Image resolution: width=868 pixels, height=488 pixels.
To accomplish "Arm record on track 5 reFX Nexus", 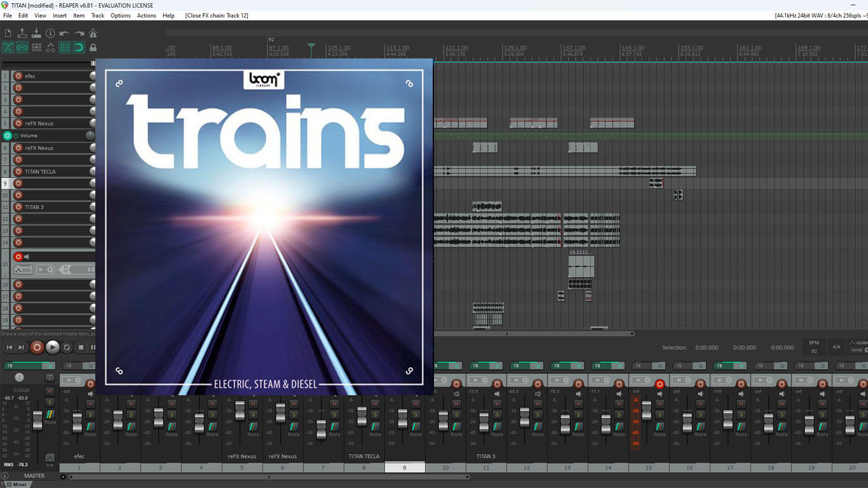I will pos(18,123).
